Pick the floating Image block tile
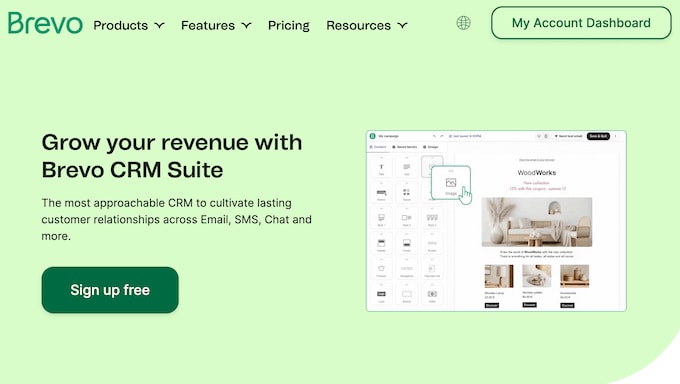This screenshot has width=680, height=384. (x=451, y=183)
